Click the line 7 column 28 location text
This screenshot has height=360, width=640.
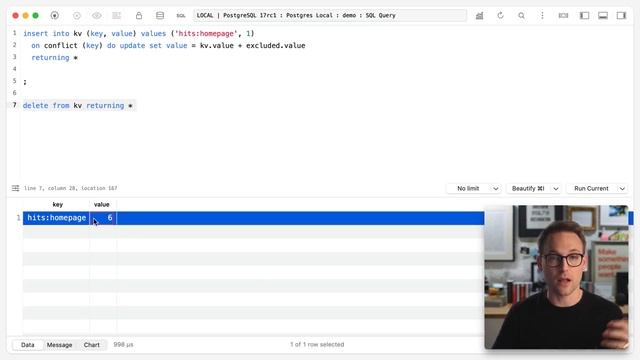(x=71, y=188)
